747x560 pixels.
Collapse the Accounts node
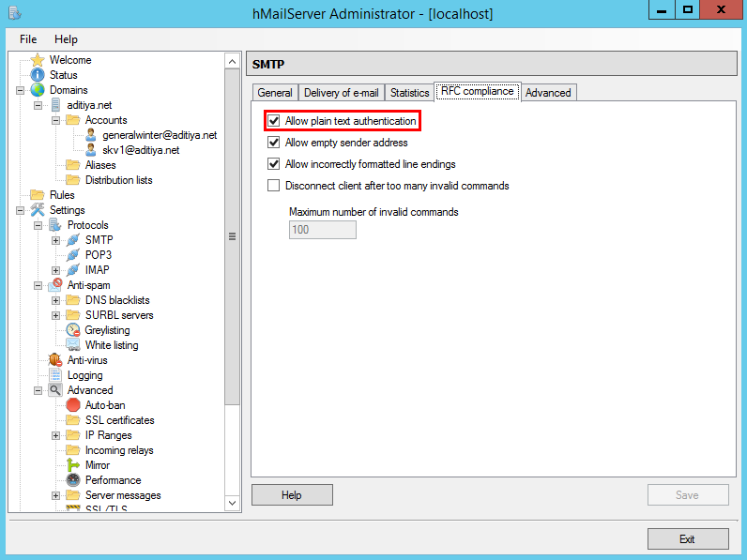(x=55, y=120)
